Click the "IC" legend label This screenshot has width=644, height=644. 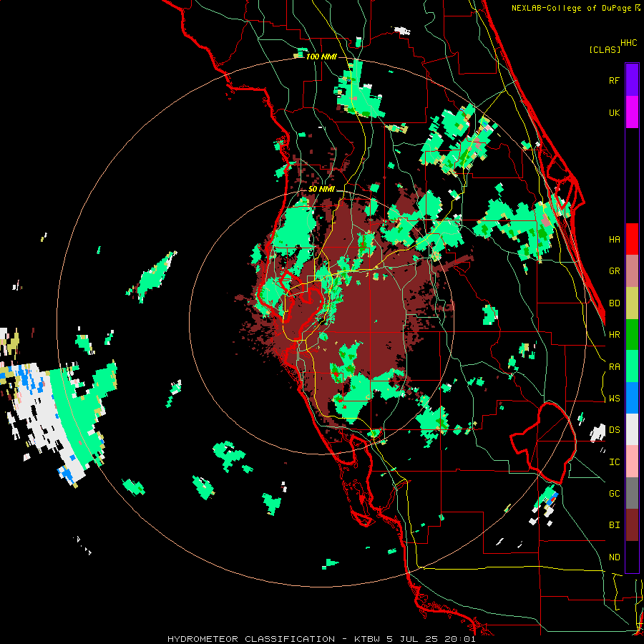click(x=614, y=462)
